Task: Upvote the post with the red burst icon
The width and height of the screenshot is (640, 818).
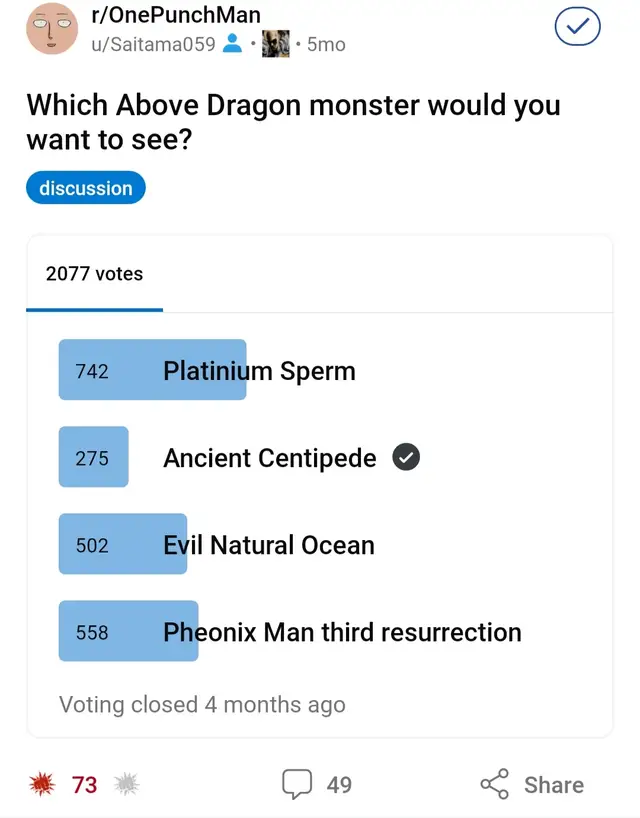Action: [x=41, y=785]
